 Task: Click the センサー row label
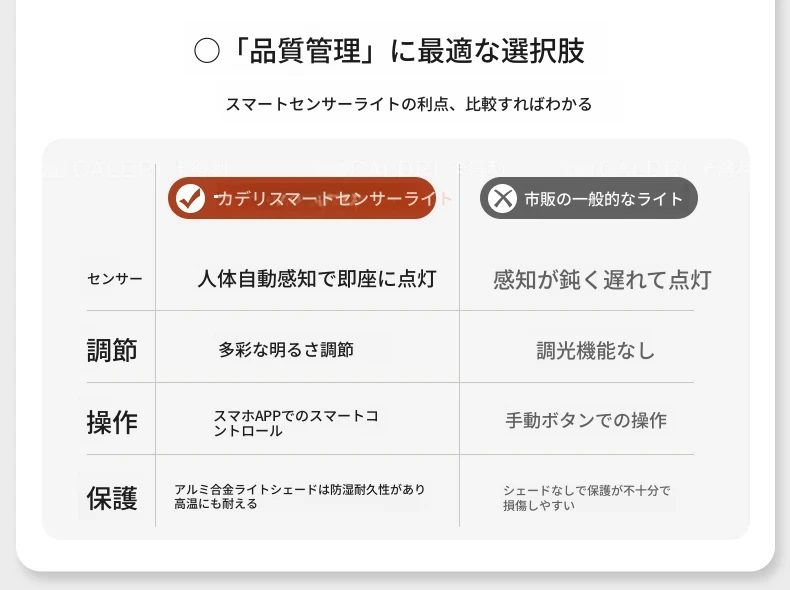pos(115,279)
